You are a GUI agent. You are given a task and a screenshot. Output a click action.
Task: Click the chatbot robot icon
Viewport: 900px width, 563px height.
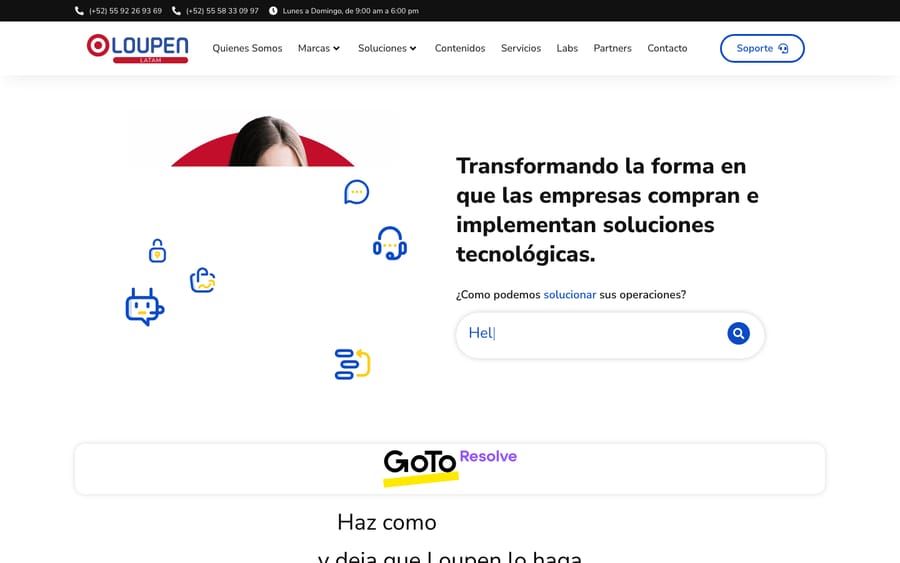pos(145,307)
